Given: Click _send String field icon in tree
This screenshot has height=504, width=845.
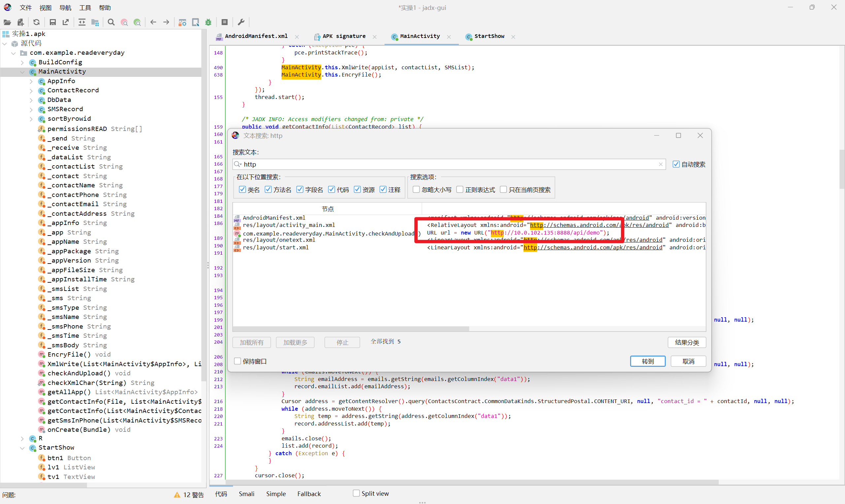Looking at the screenshot, I should 42,138.
